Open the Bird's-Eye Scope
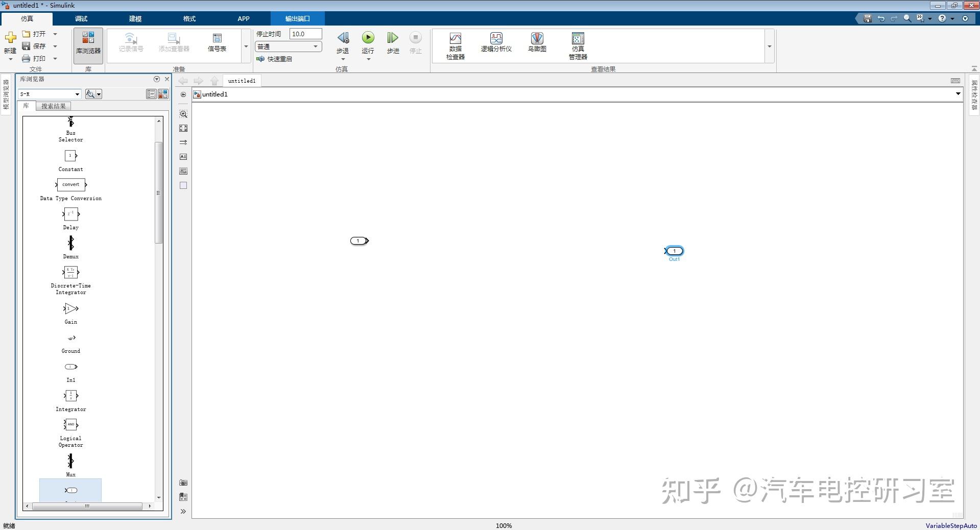 tap(537, 43)
